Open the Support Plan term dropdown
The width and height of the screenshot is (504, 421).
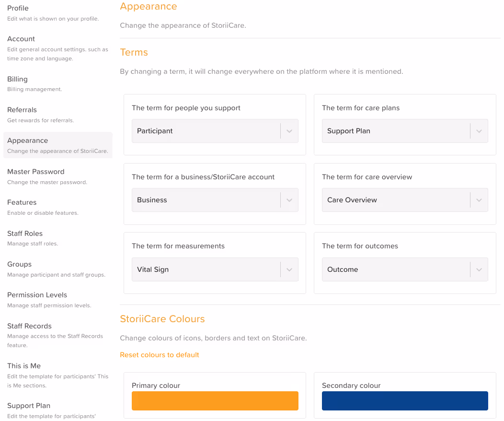click(x=405, y=131)
